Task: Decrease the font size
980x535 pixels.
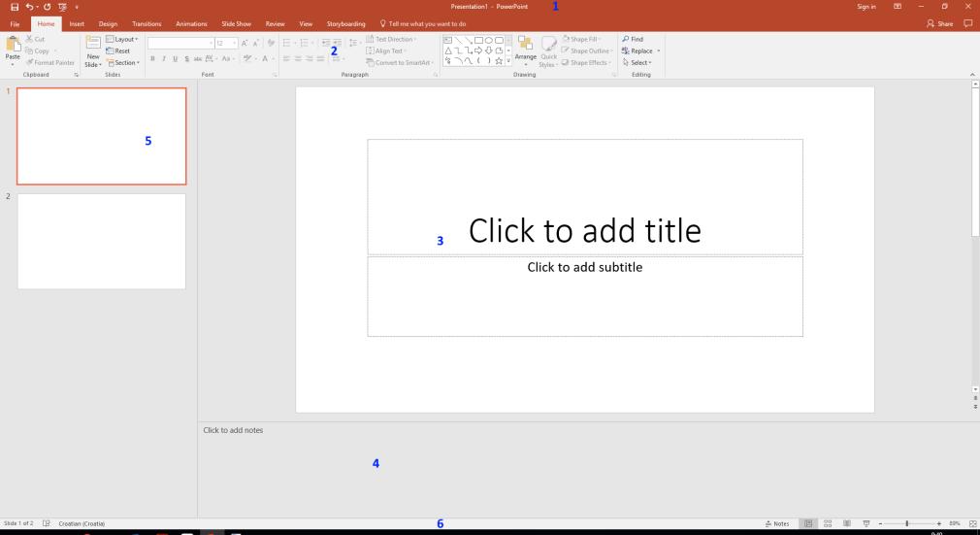Action: tap(255, 43)
